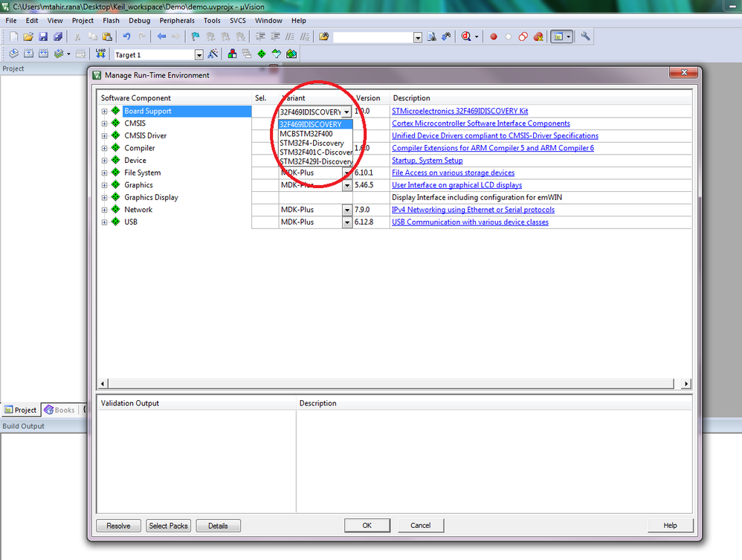Open the USB Communication description link
This screenshot has height=560, width=742.
(x=471, y=222)
